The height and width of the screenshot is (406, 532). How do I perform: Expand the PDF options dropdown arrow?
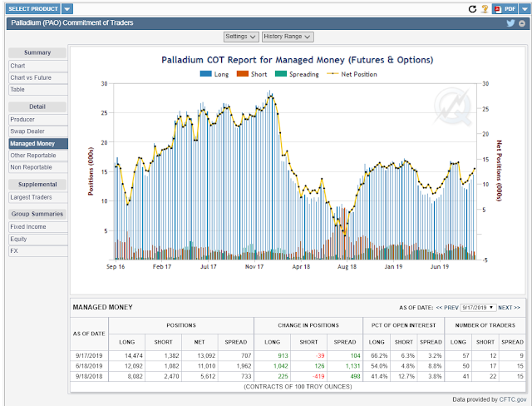click(525, 9)
